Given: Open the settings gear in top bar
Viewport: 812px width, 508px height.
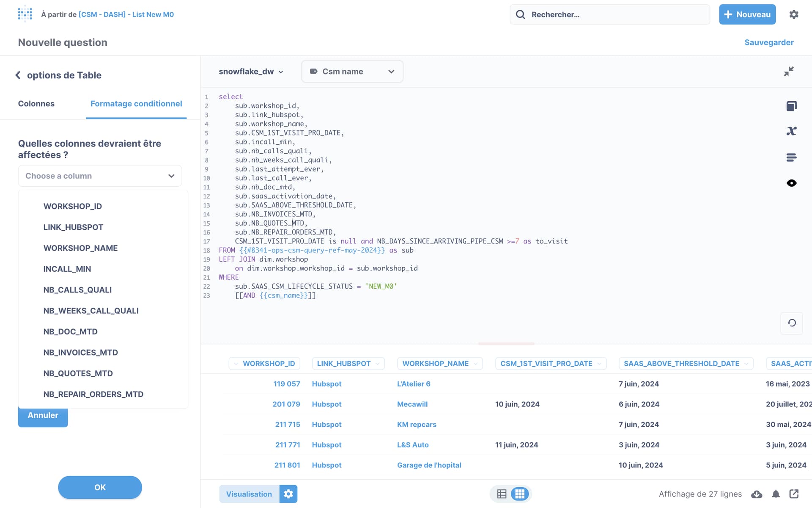Looking at the screenshot, I should coord(794,14).
